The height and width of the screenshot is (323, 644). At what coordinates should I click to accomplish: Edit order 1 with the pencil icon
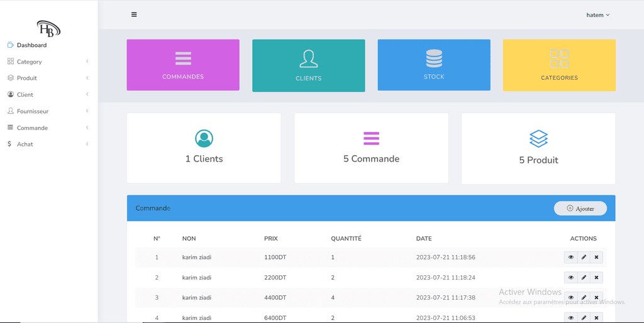coord(584,258)
